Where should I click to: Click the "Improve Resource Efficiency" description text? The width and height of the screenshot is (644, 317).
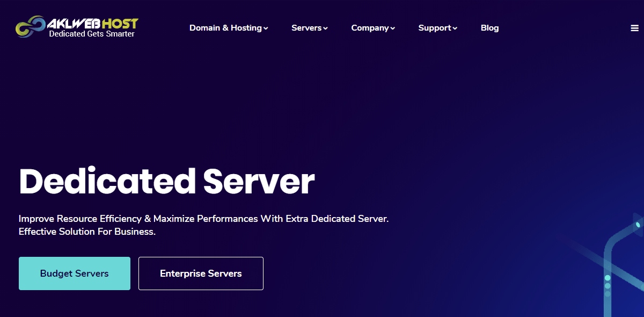(x=203, y=226)
